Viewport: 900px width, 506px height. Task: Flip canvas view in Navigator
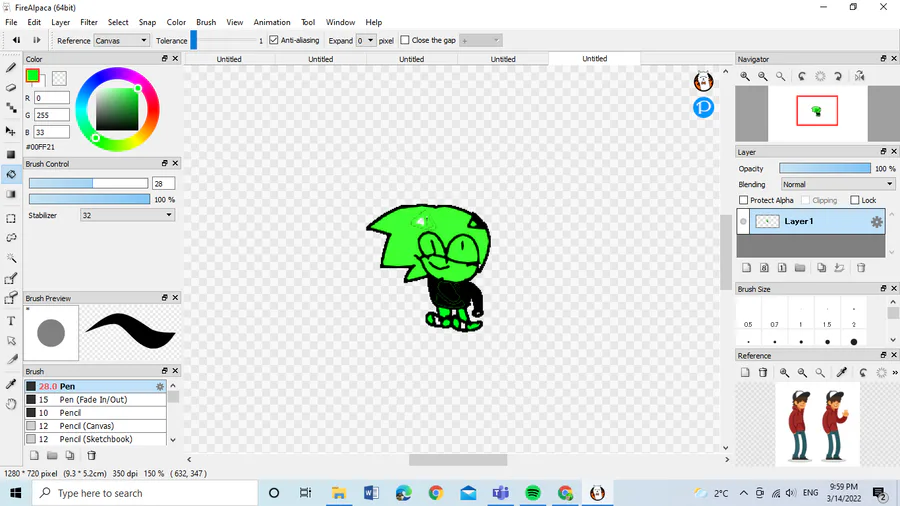pos(859,76)
